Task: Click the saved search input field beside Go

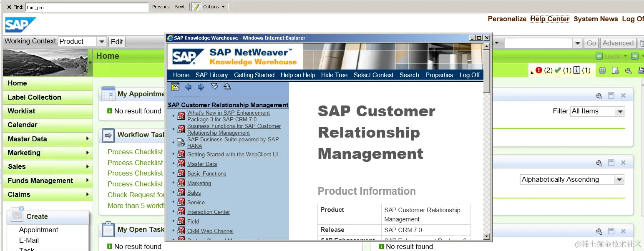Action: (x=538, y=43)
